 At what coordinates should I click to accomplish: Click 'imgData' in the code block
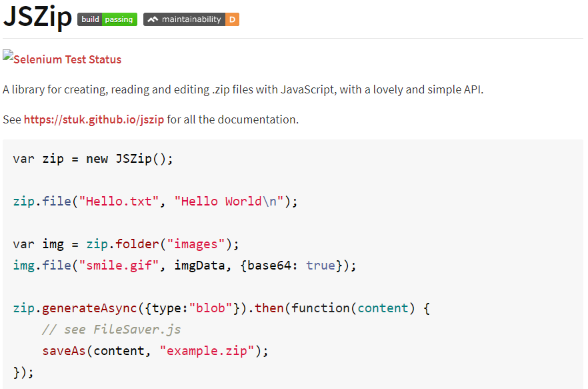point(199,266)
